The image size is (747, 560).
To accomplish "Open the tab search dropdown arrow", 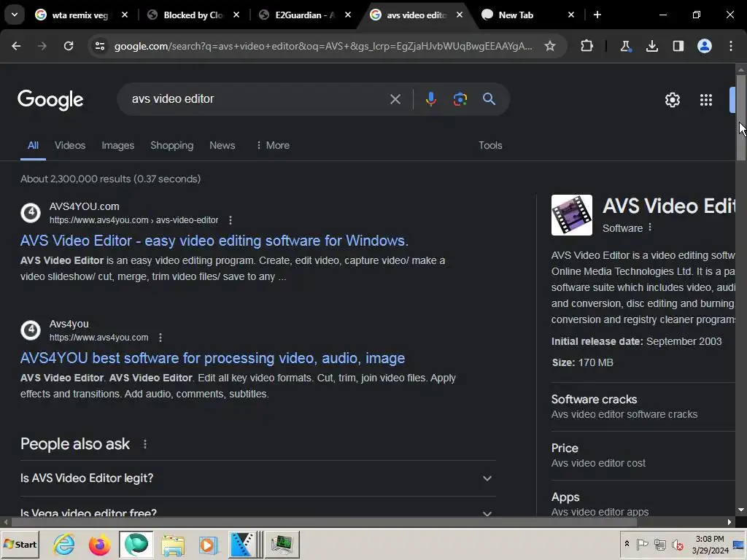I will pos(15,15).
